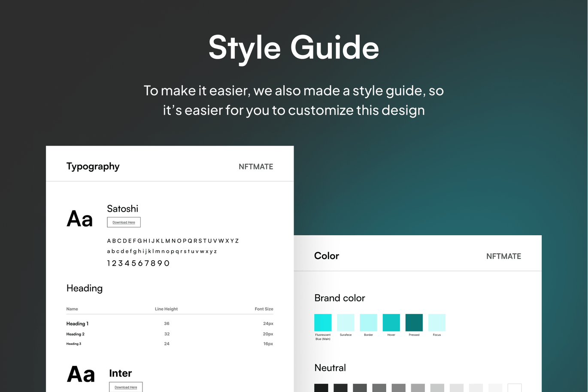Click the large Aa sample beside Inter

coord(81,374)
